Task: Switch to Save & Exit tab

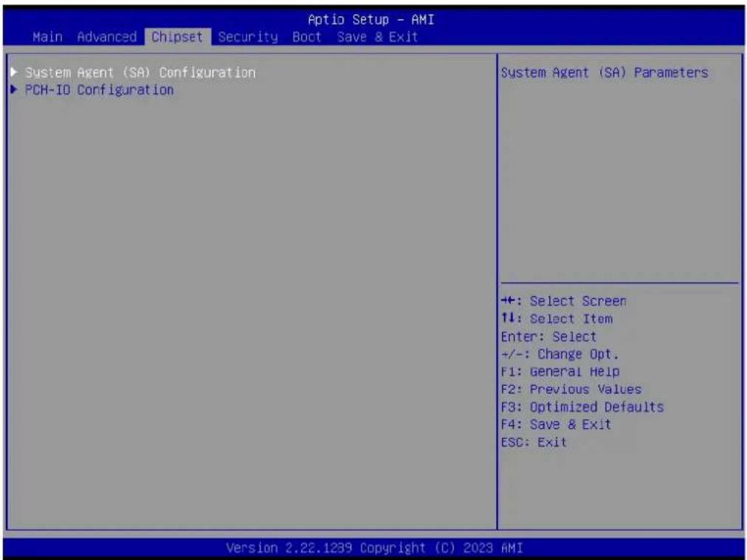Action: click(x=377, y=37)
